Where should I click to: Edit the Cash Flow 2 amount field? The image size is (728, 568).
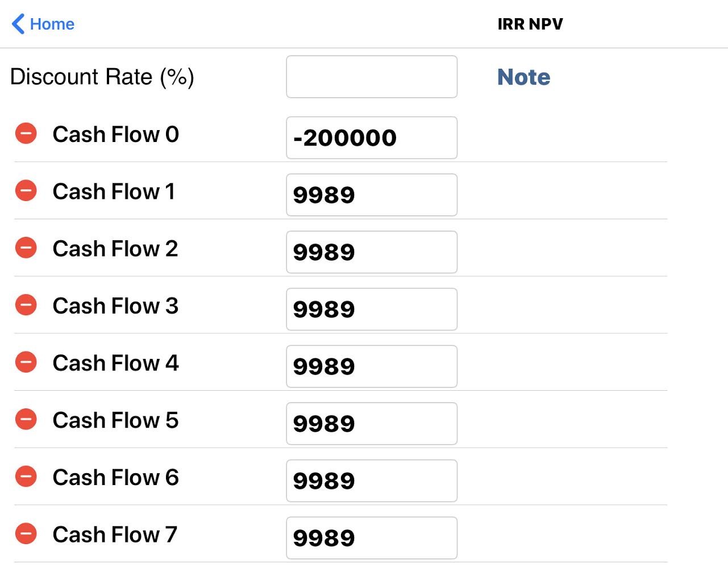[372, 252]
